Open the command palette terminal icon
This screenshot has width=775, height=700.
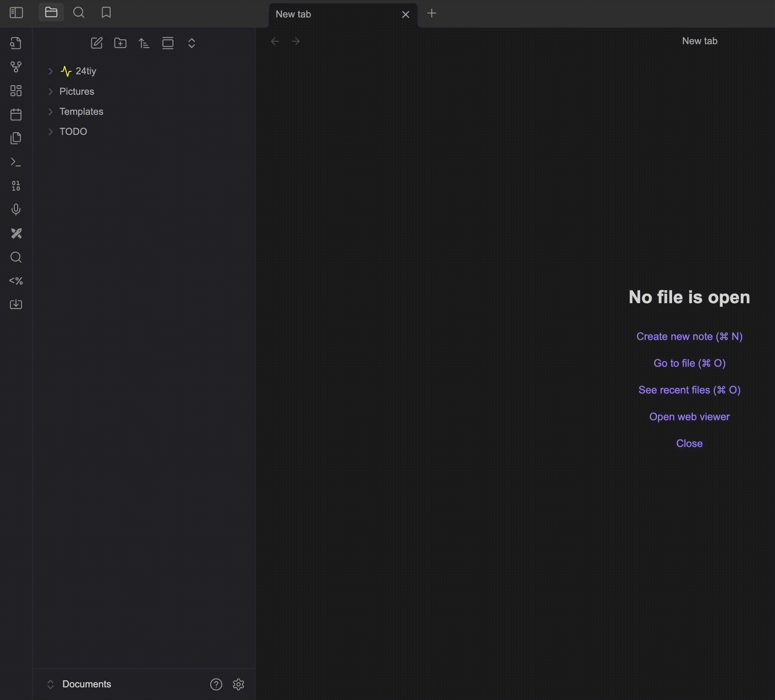16,162
